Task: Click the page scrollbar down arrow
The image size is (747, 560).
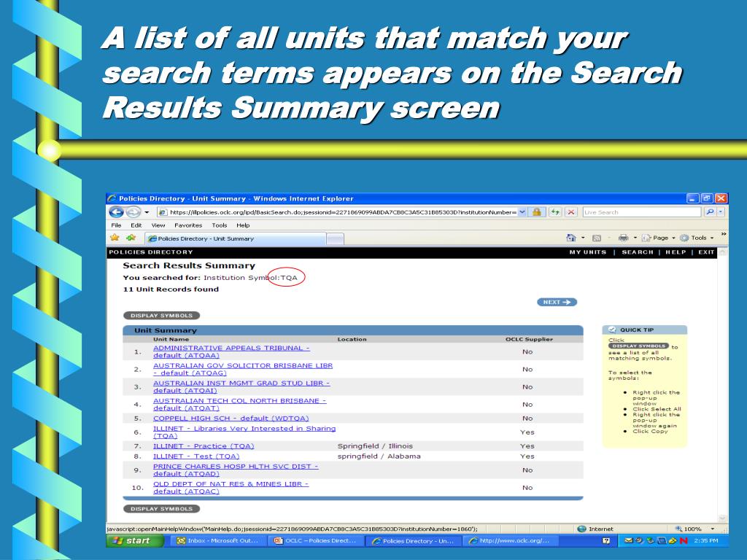Action: pos(723,518)
